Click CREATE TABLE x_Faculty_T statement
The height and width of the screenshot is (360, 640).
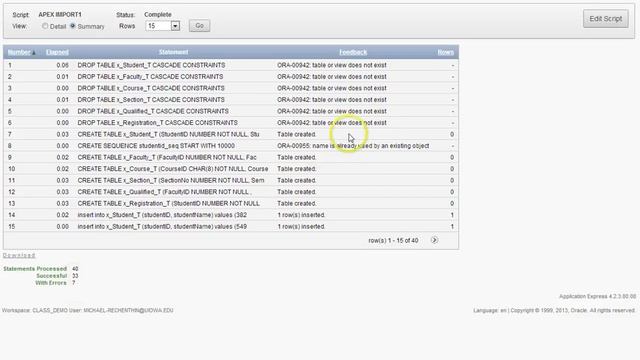(x=167, y=157)
